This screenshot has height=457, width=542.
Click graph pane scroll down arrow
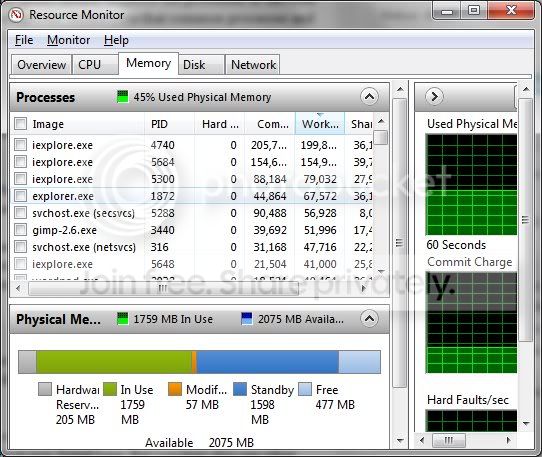pos(526,423)
